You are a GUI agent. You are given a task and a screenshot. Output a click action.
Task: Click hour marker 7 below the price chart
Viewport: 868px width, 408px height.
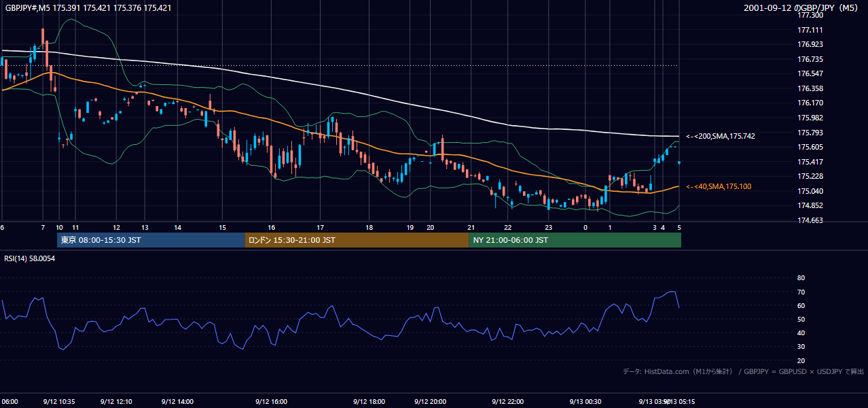[43, 227]
